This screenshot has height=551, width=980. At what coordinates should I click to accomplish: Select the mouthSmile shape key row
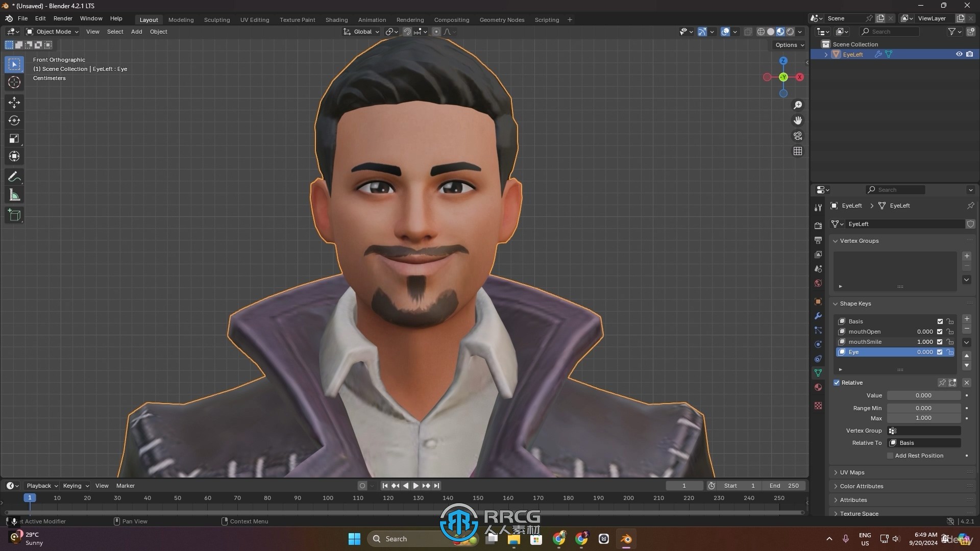tap(895, 342)
